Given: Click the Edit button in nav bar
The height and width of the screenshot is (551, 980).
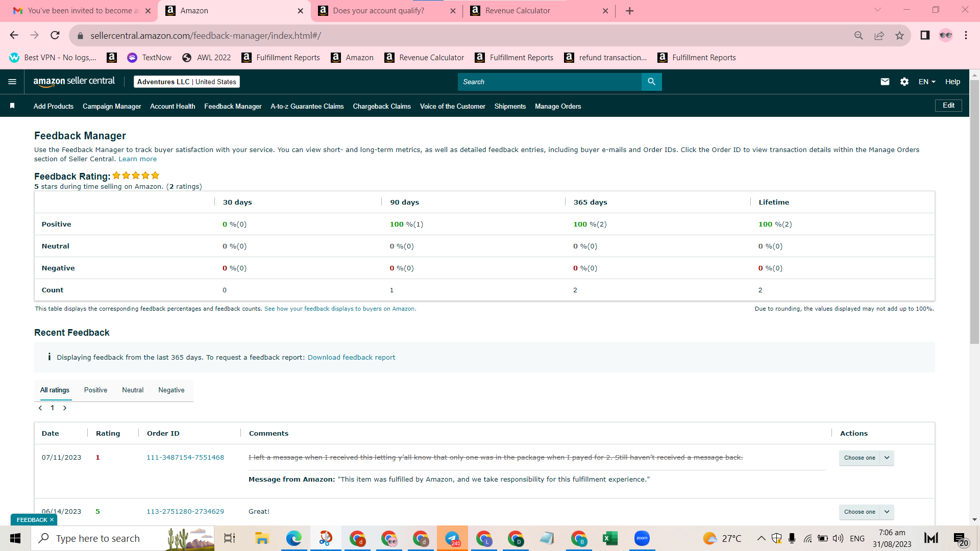Looking at the screenshot, I should click(948, 105).
